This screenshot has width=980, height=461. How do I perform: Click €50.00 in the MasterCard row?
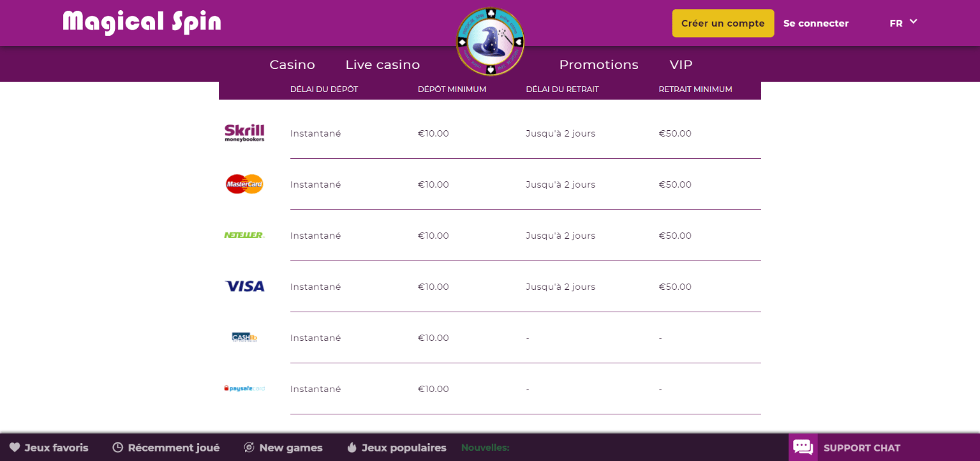coord(675,185)
